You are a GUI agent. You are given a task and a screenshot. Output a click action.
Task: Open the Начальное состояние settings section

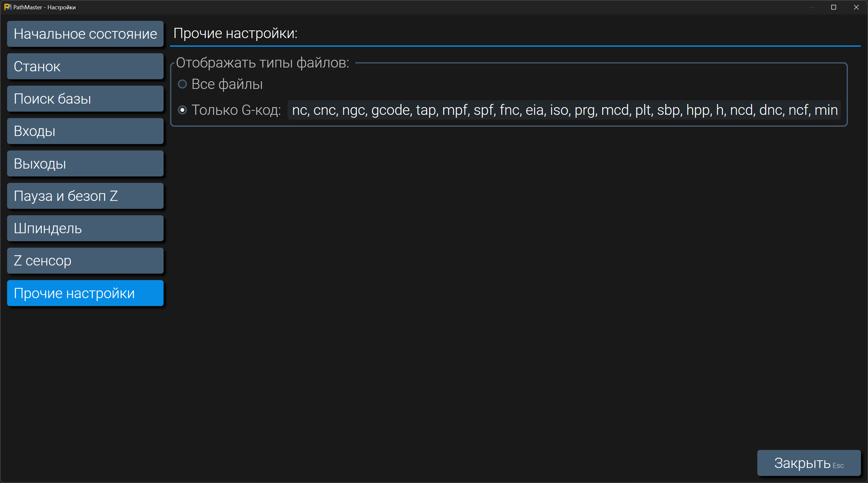(x=85, y=34)
